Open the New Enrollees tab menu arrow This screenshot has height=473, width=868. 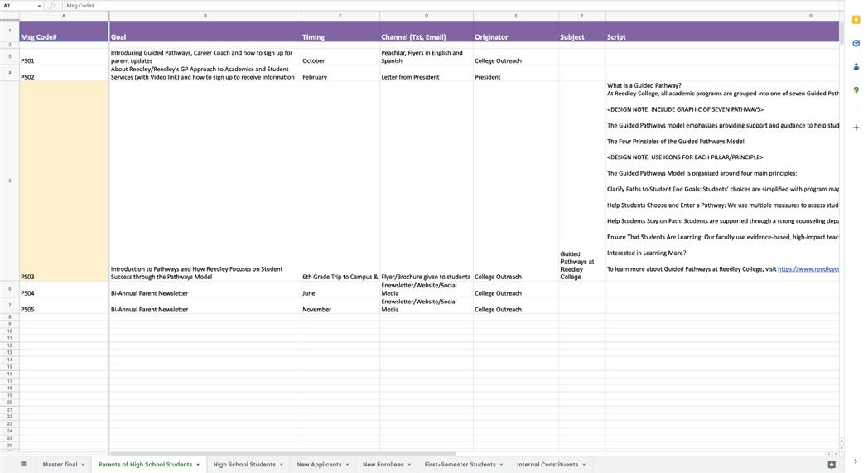tap(409, 465)
